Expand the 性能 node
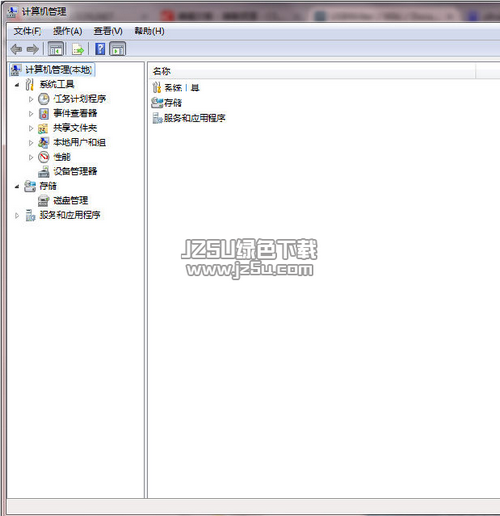This screenshot has width=500, height=516. tap(31, 157)
